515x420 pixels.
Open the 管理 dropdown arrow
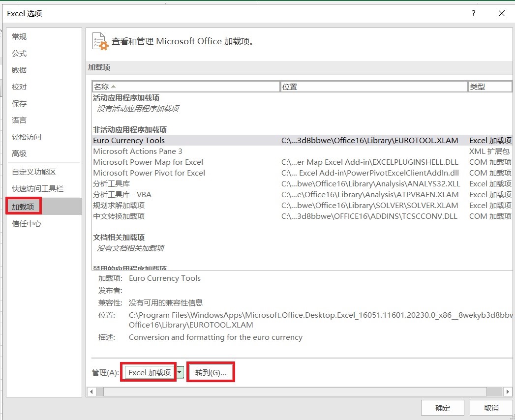coord(180,373)
